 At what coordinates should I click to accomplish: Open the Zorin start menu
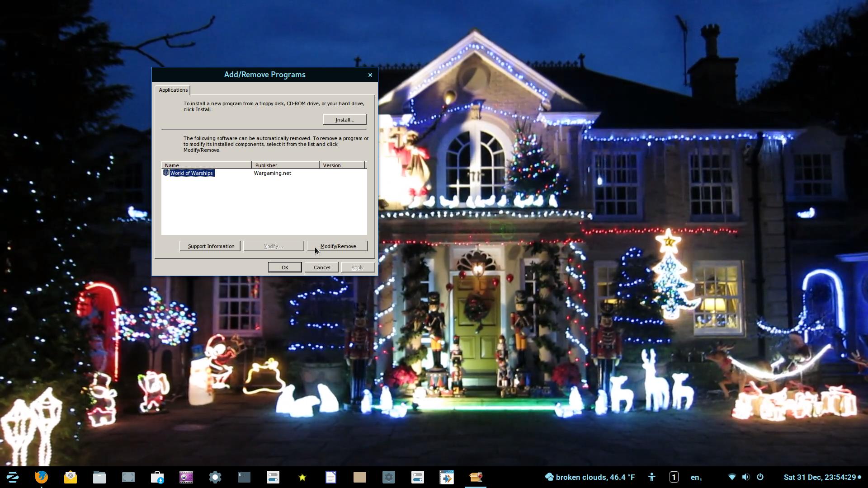(x=13, y=477)
